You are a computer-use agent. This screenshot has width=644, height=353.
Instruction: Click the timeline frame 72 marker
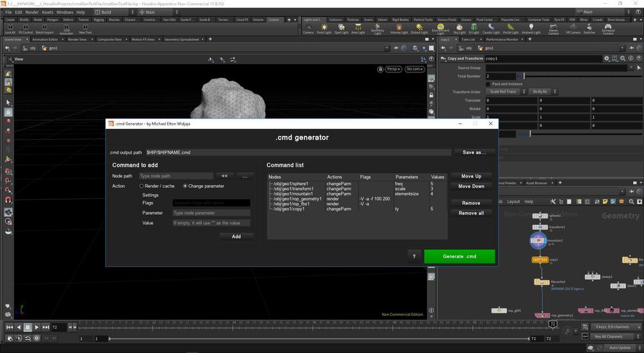[x=553, y=324]
